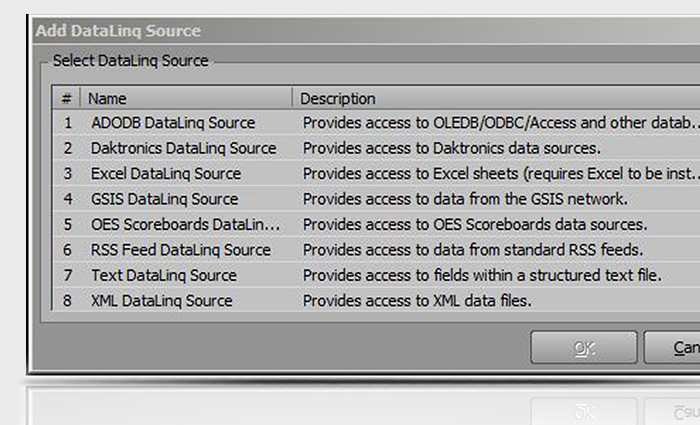Image resolution: width=700 pixels, height=425 pixels.
Task: Pick XML DataLinq Source entry
Action: coord(161,300)
